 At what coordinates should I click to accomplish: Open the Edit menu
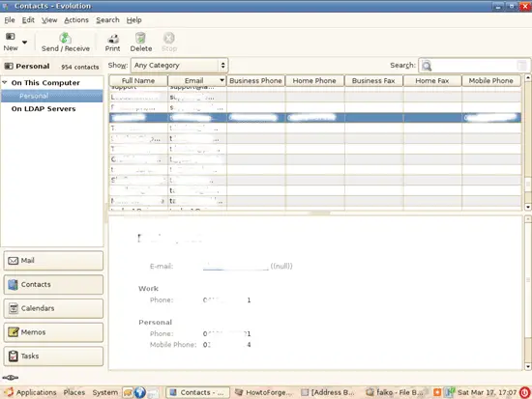tap(28, 20)
